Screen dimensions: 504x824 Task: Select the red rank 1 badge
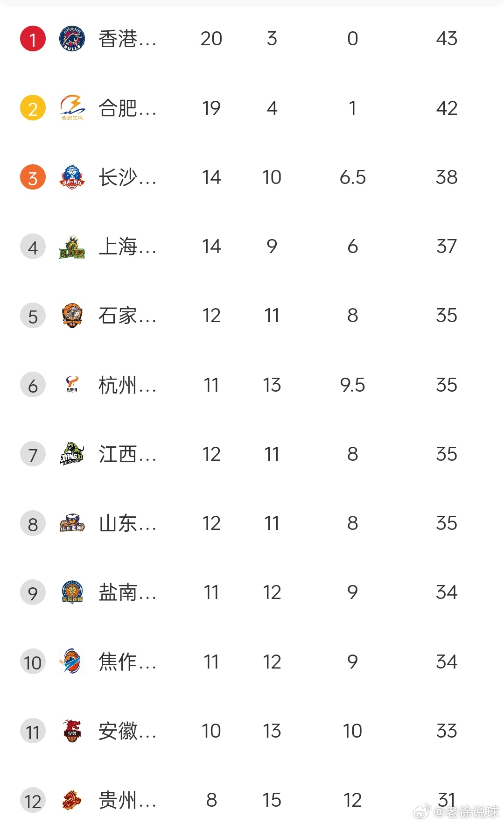[33, 38]
